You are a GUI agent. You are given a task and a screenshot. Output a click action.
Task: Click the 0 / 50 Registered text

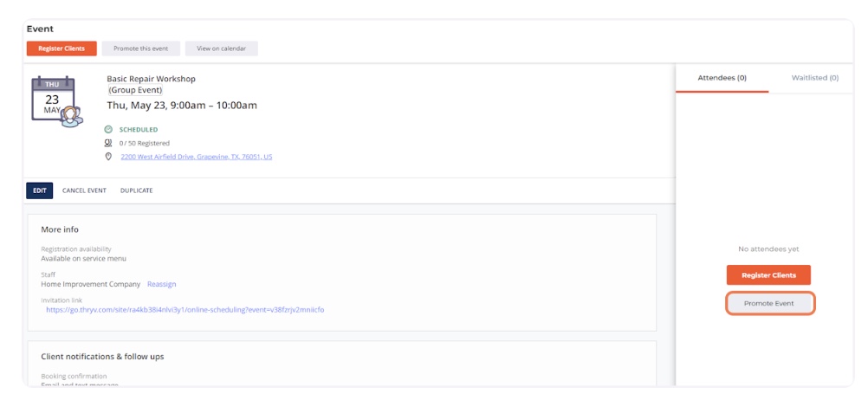(144, 143)
